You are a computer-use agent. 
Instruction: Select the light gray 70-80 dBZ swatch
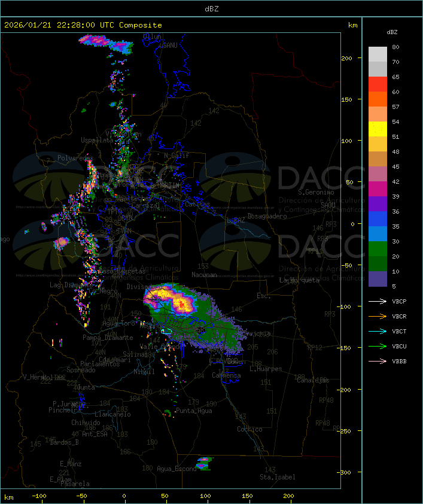[x=378, y=54]
